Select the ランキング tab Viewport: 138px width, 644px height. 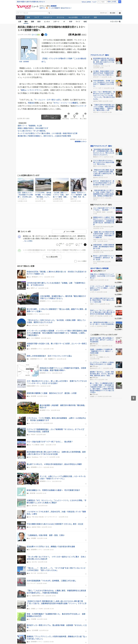[86, 17]
